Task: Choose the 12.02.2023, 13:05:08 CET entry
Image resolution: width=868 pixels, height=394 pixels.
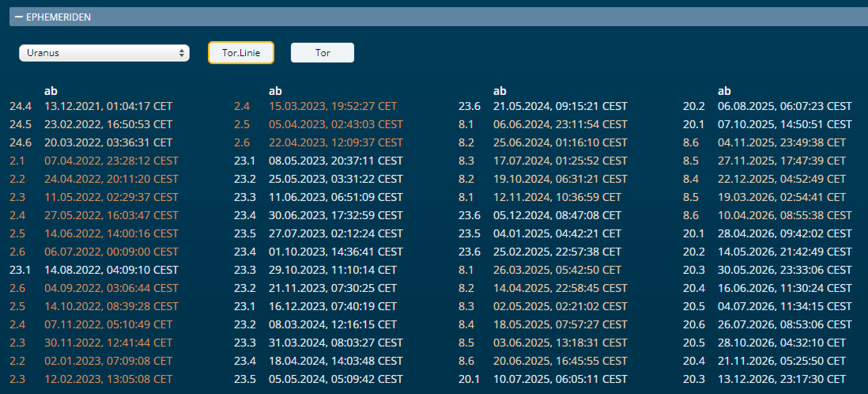Action: [108, 379]
